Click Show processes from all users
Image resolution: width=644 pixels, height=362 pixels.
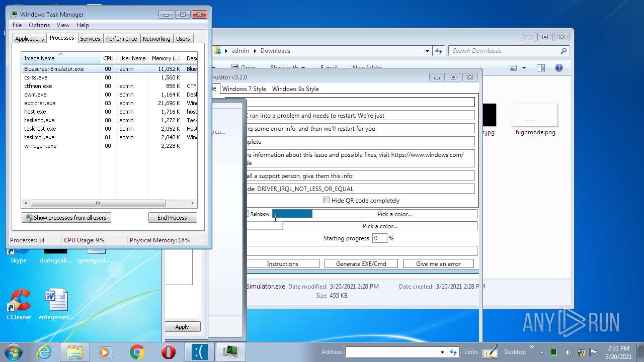[x=66, y=218]
